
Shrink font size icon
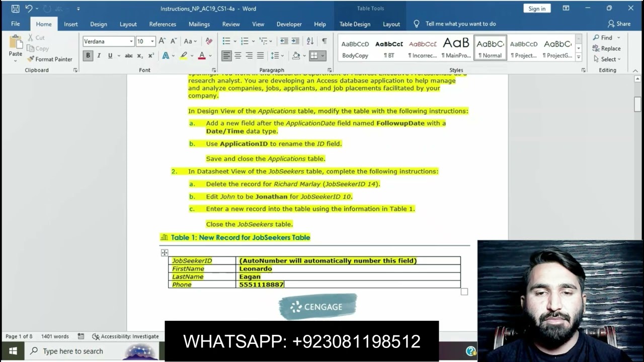(174, 41)
